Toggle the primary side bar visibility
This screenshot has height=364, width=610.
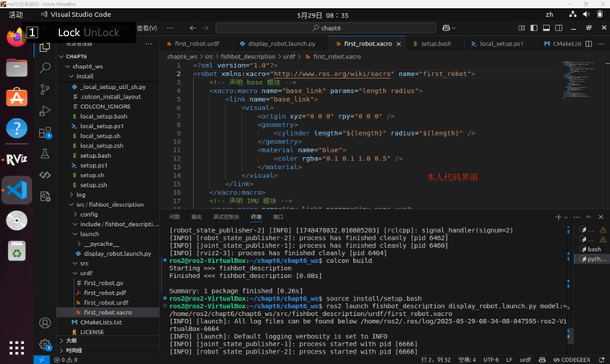tap(534, 28)
